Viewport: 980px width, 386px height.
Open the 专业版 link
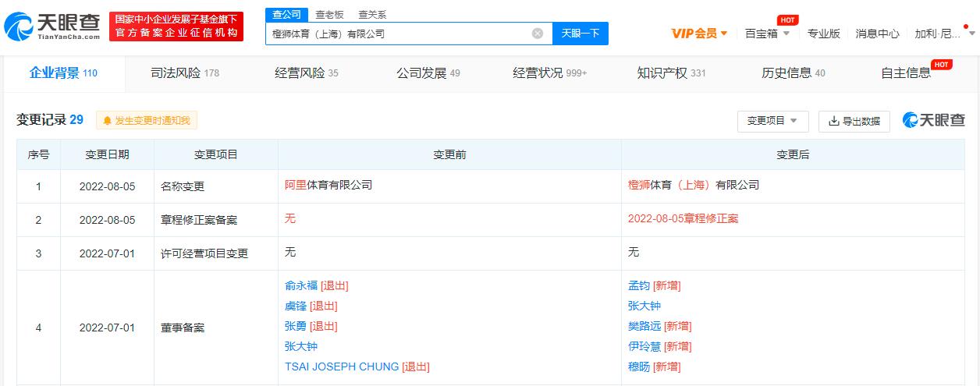[x=823, y=34]
